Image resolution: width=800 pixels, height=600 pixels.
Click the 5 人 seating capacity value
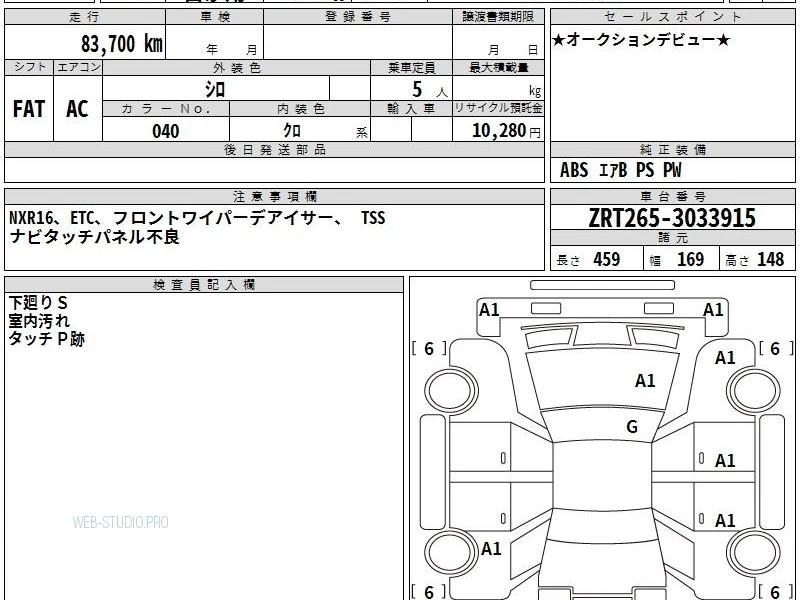(x=429, y=89)
